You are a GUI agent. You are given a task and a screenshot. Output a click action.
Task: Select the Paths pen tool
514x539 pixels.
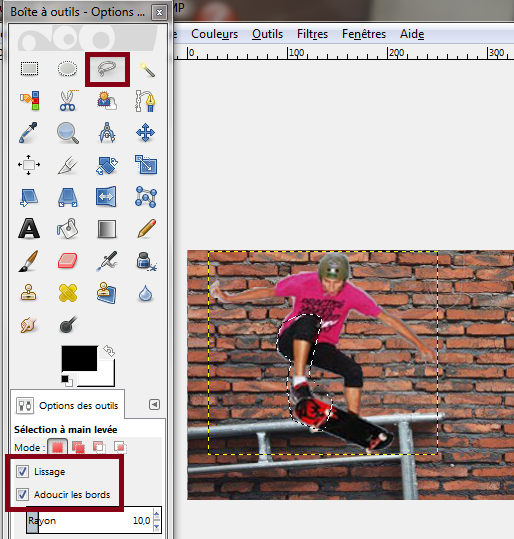[145, 100]
